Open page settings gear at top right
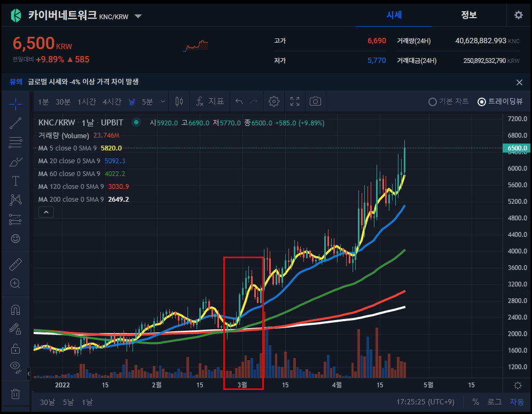This screenshot has width=532, height=414. pyautogui.click(x=519, y=15)
